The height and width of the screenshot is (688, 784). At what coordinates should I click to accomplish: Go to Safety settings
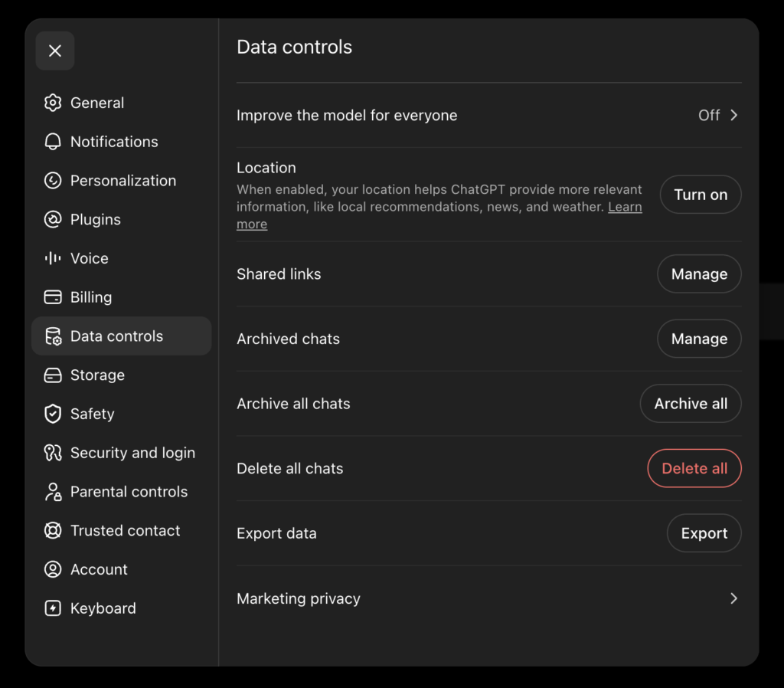122,414
